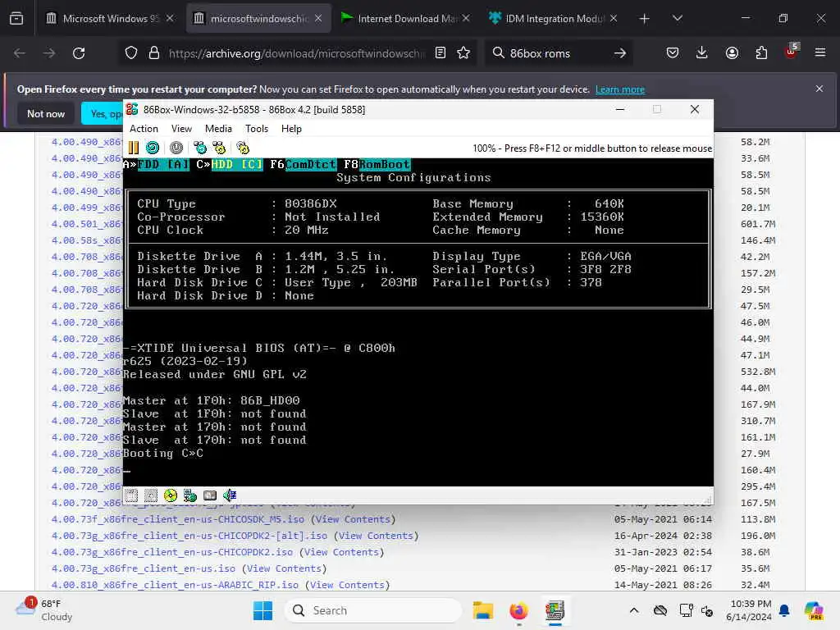Screen dimensions: 840x630
Task: Click the site security padlock icon
Action: [x=154, y=53]
